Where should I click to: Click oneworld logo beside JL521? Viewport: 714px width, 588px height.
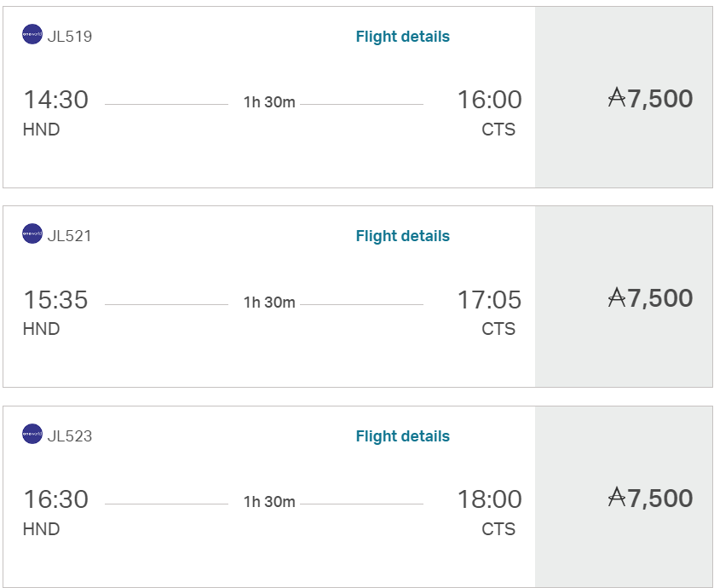pyautogui.click(x=32, y=233)
